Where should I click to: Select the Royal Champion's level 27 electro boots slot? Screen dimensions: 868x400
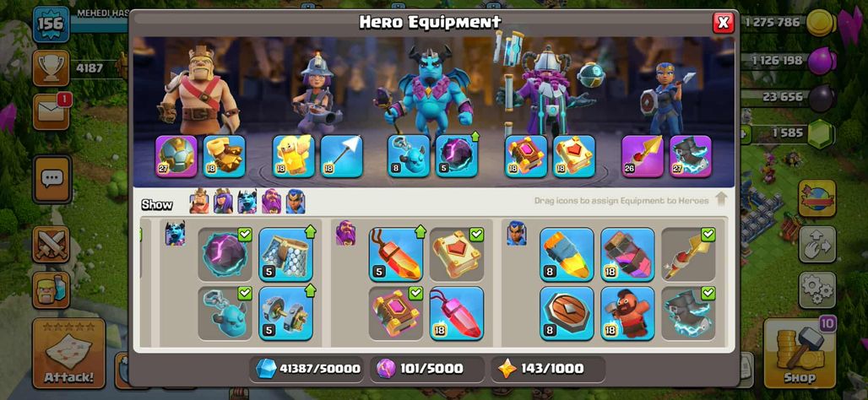point(691,156)
